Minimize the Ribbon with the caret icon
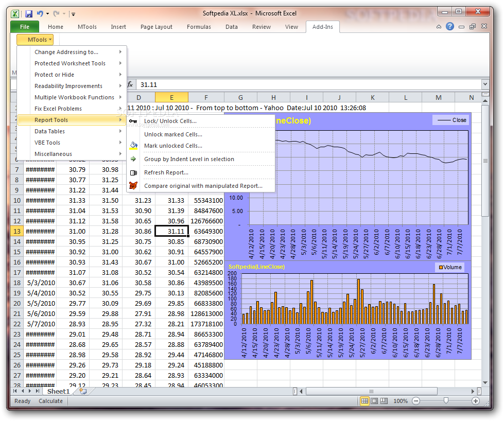The height and width of the screenshot is (421, 504). click(x=439, y=27)
